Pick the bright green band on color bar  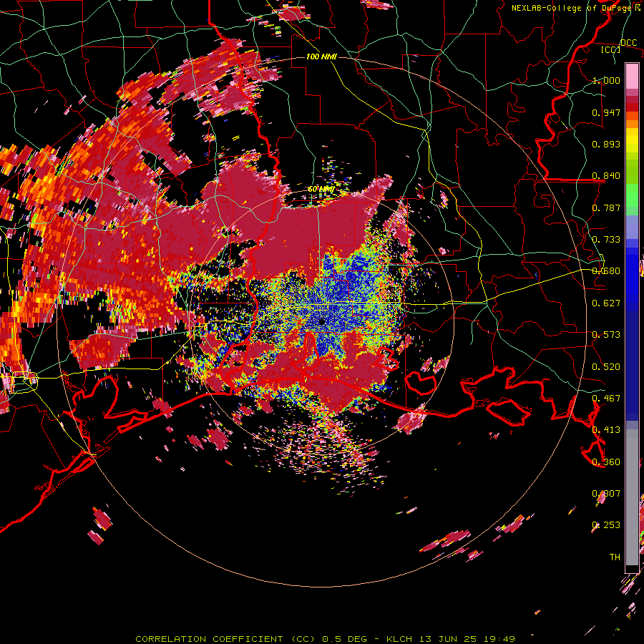coord(632,195)
